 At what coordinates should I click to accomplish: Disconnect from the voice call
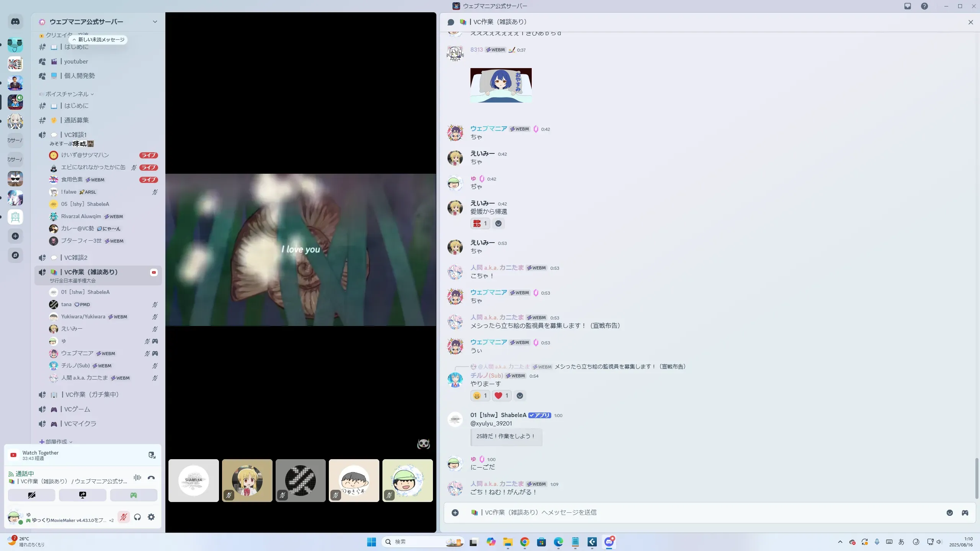(151, 478)
